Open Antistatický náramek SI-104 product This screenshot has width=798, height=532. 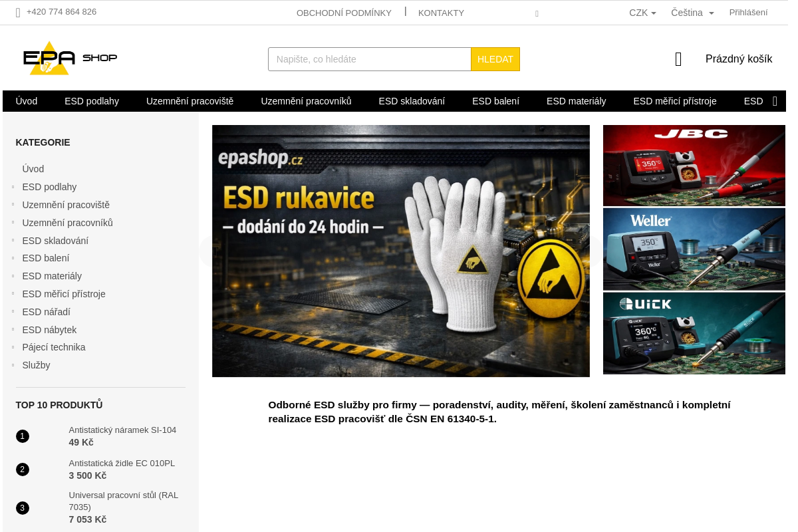click(122, 430)
